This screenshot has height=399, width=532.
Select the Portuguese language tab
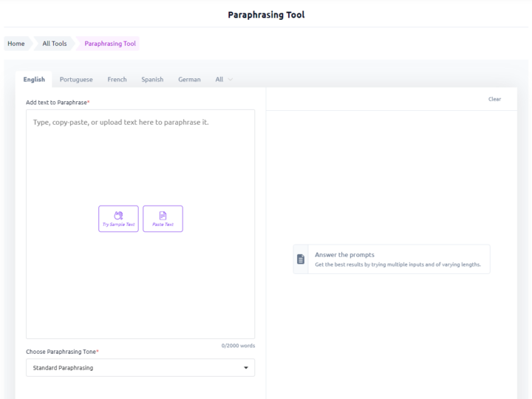(x=76, y=79)
